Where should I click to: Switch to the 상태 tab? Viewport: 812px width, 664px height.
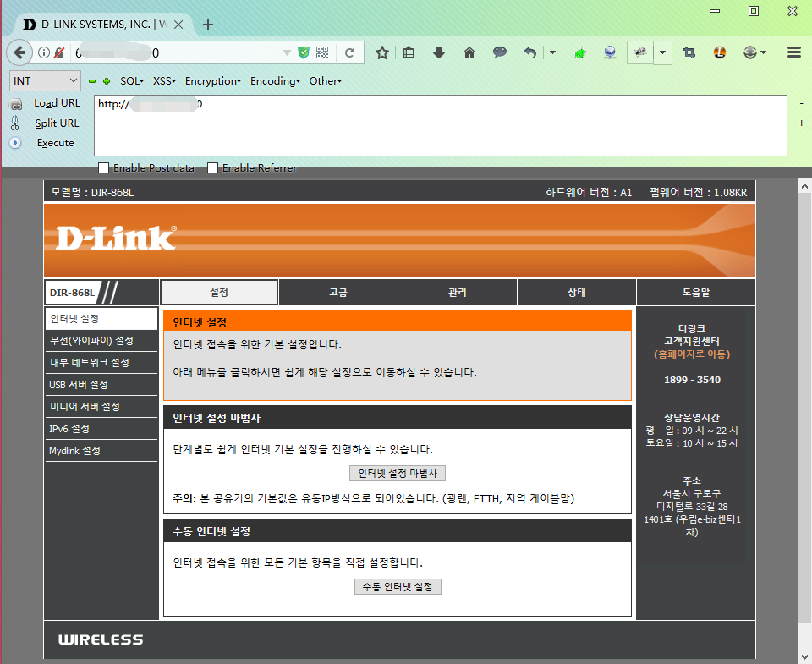click(576, 292)
